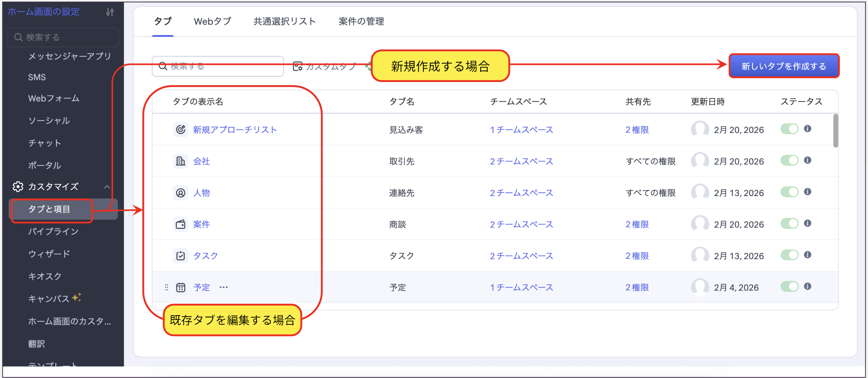Click the table's vertical scrollbar
The width and height of the screenshot is (868, 378).
835,131
